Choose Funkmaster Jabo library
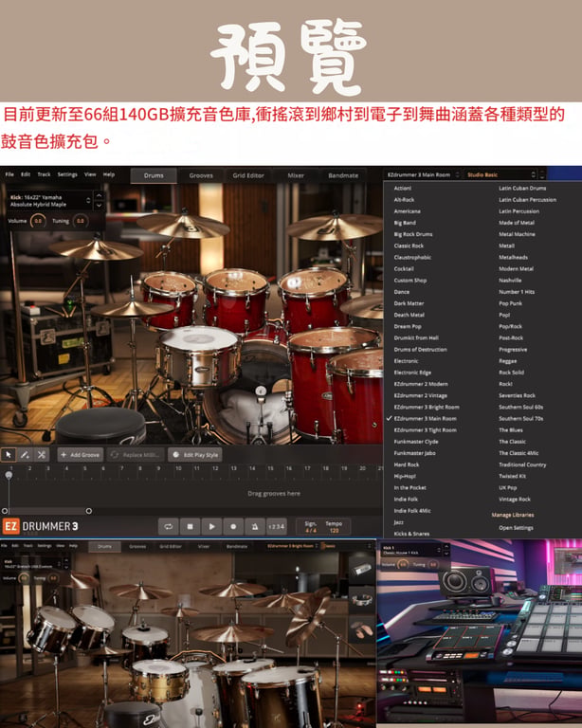 click(x=414, y=453)
